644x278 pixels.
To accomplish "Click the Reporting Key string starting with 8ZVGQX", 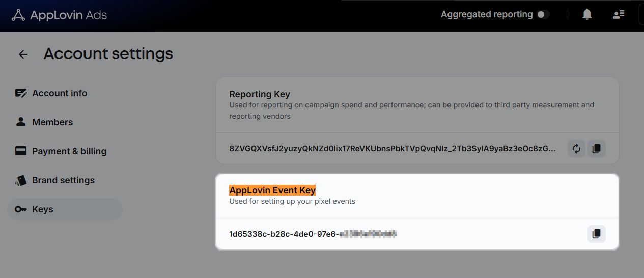I will click(x=393, y=149).
